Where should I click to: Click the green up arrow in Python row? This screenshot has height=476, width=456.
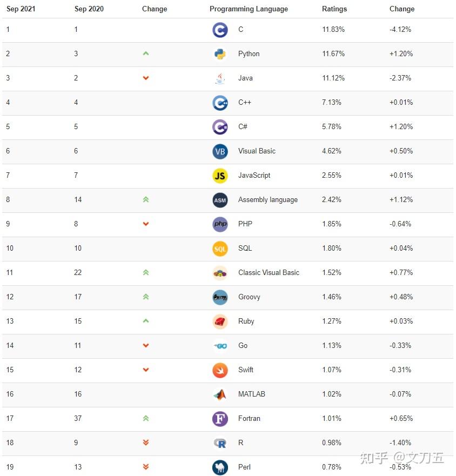point(146,53)
